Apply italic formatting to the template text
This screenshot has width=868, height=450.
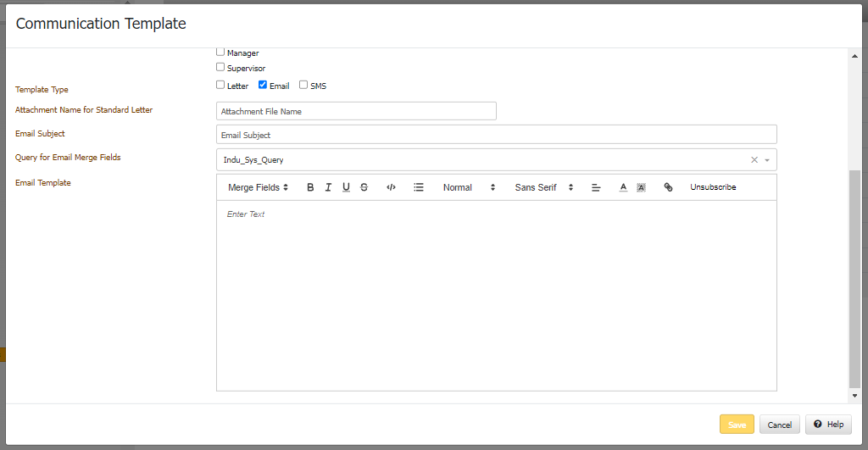(x=328, y=187)
